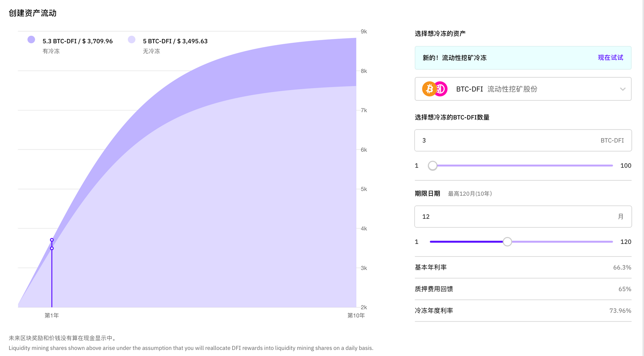The width and height of the screenshot is (644, 356).
Task: Click the dark purple legend dot 有冷冻
Action: click(31, 40)
